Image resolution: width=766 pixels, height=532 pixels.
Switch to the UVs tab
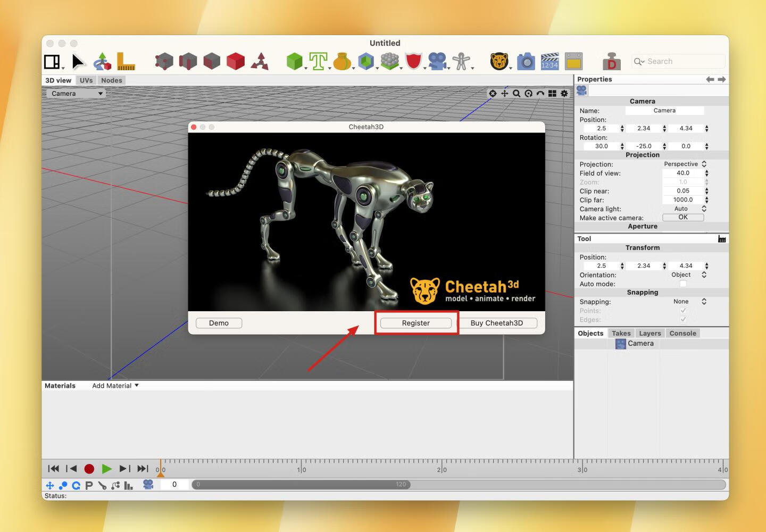click(x=86, y=80)
